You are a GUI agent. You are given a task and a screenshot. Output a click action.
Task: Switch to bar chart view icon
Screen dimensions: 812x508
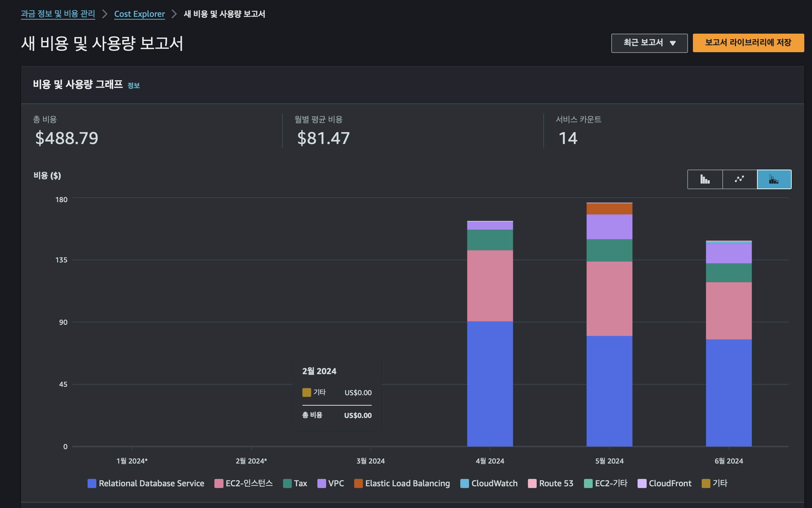(x=705, y=179)
